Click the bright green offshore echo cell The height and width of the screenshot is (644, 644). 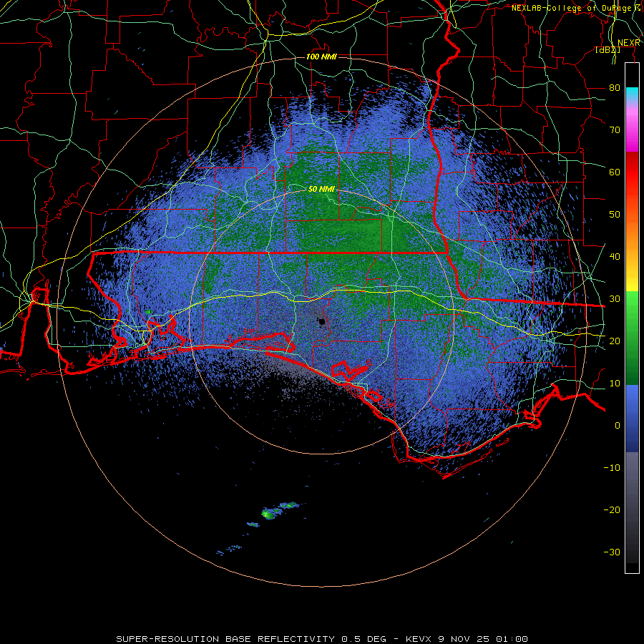[x=268, y=513]
